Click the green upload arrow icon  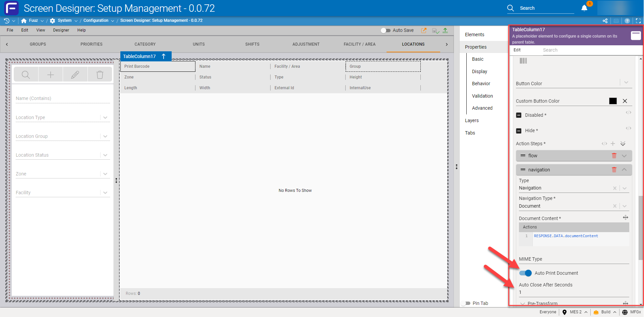[445, 31]
